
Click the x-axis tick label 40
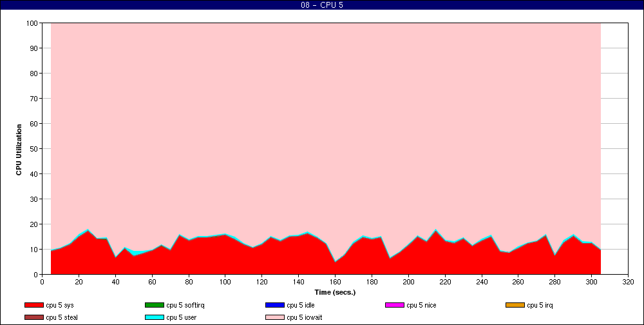(x=115, y=282)
